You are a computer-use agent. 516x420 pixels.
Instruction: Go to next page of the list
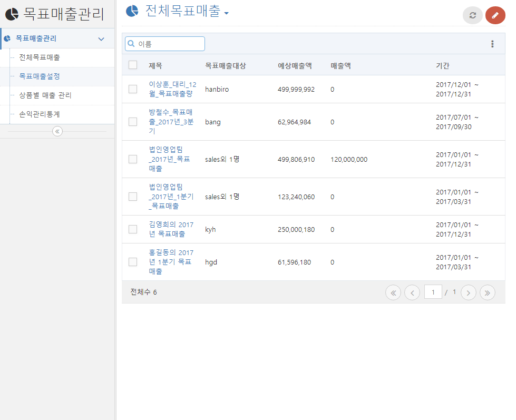click(x=468, y=292)
